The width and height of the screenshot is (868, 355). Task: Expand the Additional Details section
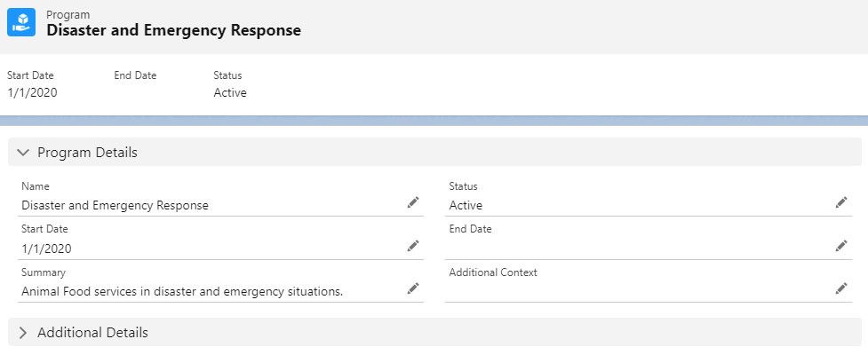point(23,333)
